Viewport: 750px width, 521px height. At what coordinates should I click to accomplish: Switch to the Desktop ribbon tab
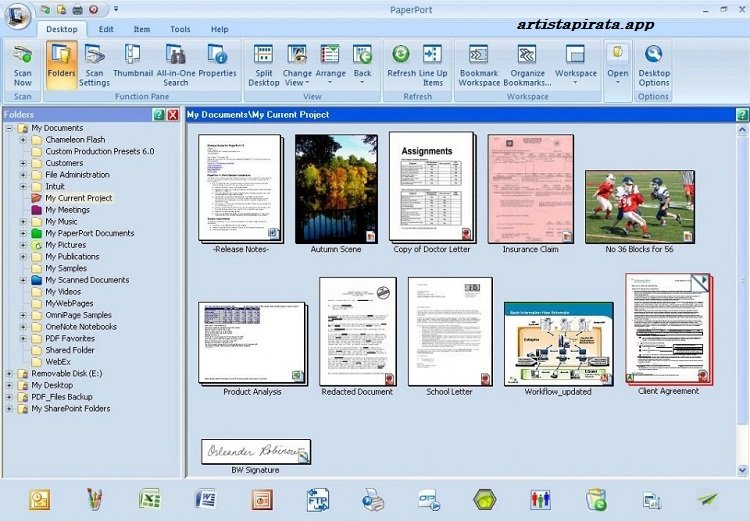[x=62, y=29]
